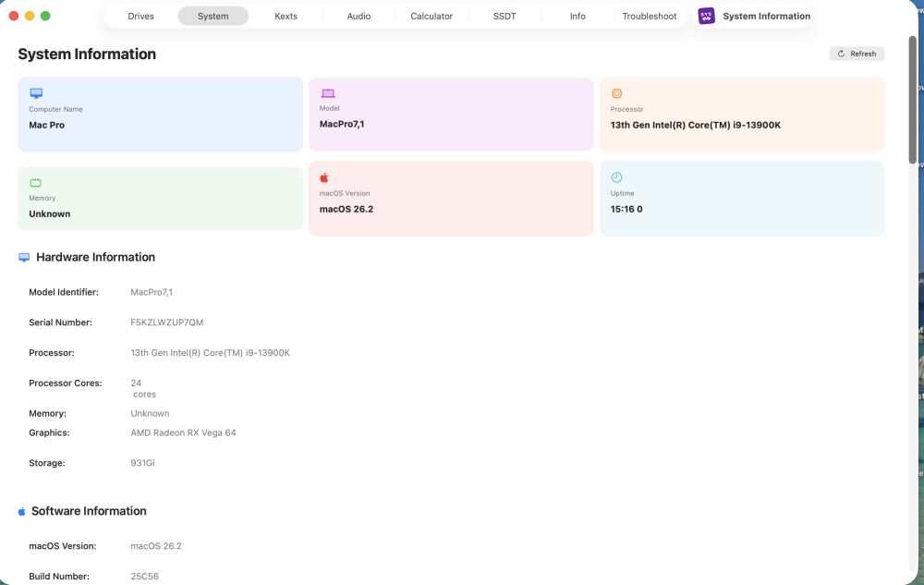Click the purple System Information app icon
924x585 pixels.
click(x=706, y=16)
